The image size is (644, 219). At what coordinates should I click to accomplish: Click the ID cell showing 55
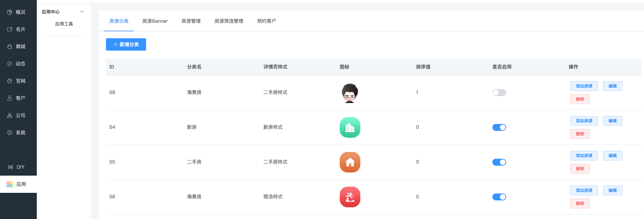pyautogui.click(x=112, y=162)
